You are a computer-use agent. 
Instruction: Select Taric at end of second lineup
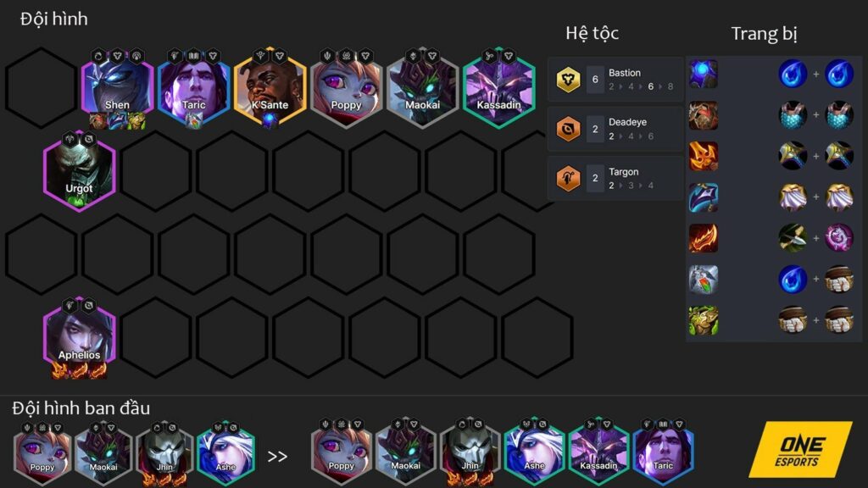pos(663,452)
